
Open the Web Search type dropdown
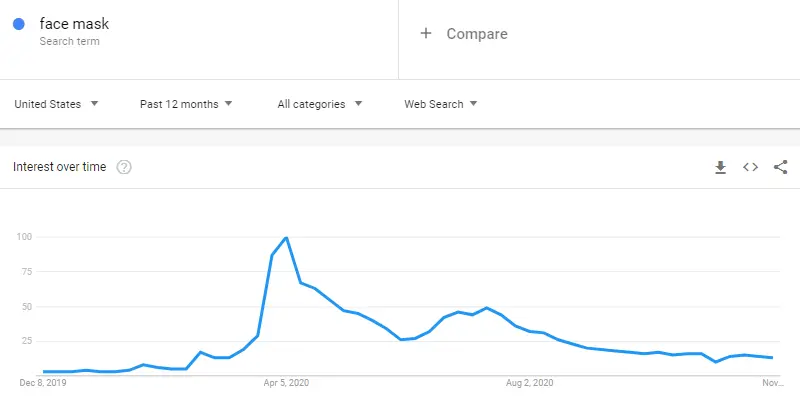click(441, 104)
